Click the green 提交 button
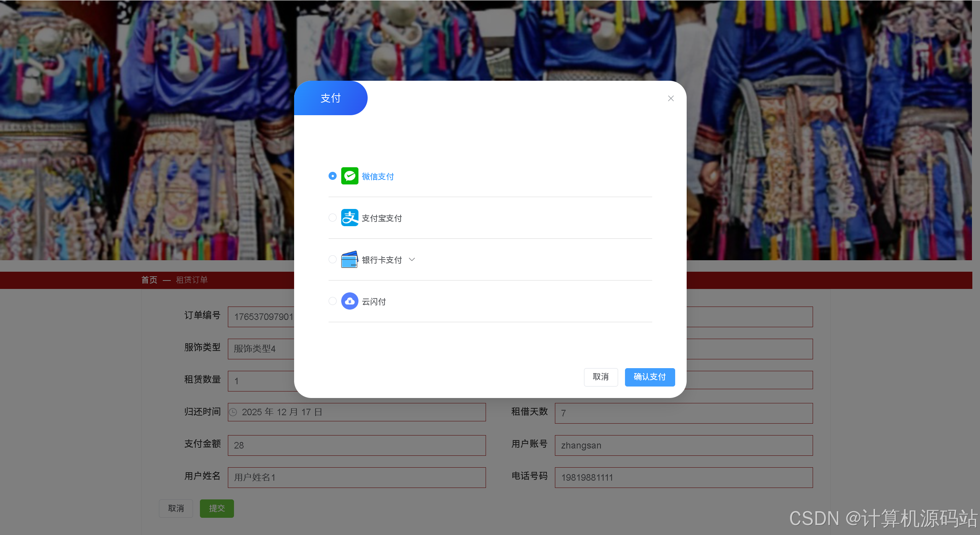 pos(217,508)
